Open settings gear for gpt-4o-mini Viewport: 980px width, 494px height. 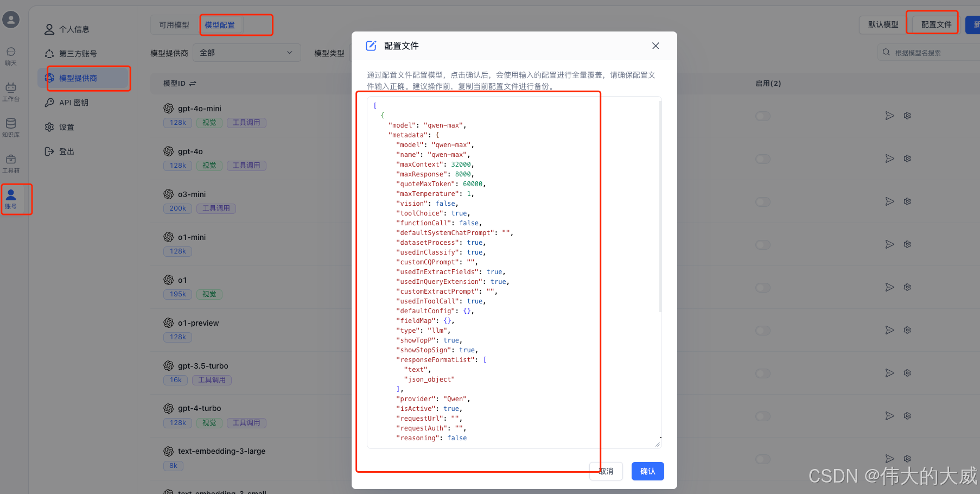click(x=907, y=116)
